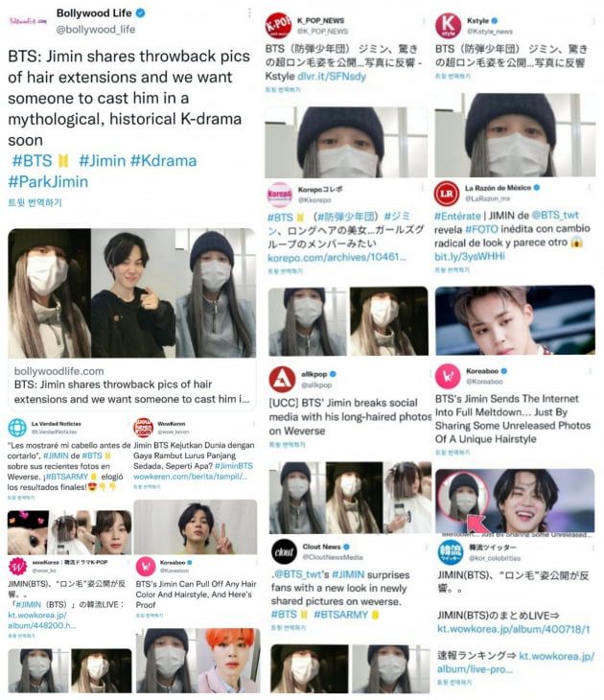Open the options menu on Koreaboo Meltdown tweet
This screenshot has height=700, width=604.
click(591, 371)
